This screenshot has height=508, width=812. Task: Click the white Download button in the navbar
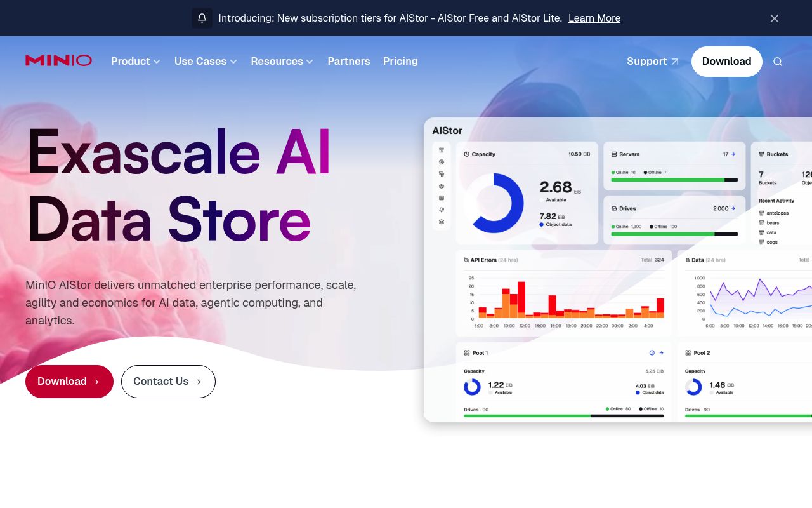[727, 62]
